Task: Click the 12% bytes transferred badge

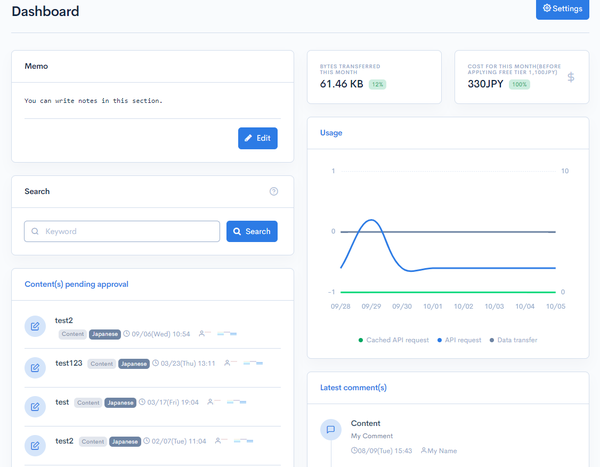Action: point(377,84)
